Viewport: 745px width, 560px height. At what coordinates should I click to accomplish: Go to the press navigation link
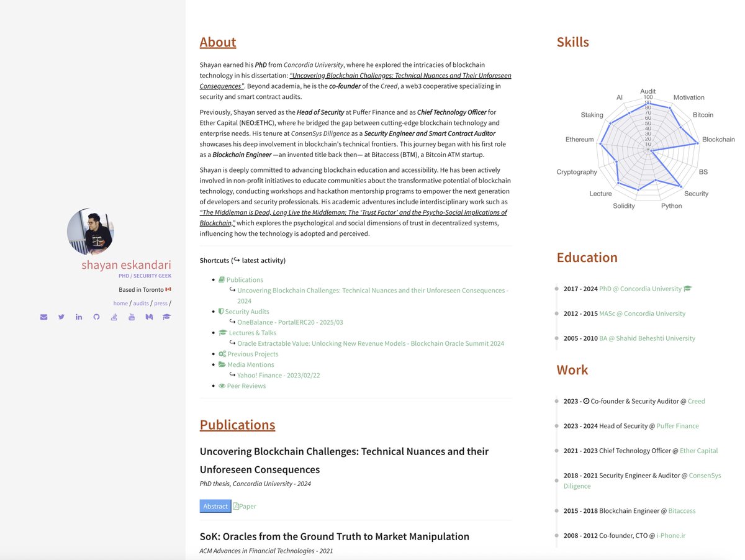coord(161,304)
